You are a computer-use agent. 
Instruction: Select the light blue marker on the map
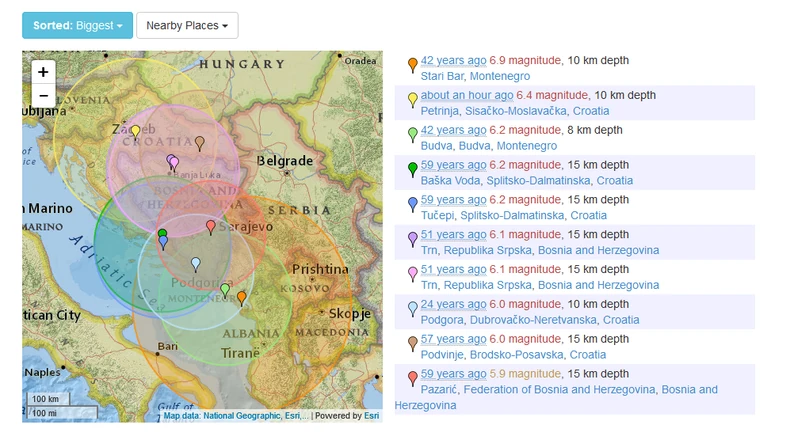coord(196,265)
